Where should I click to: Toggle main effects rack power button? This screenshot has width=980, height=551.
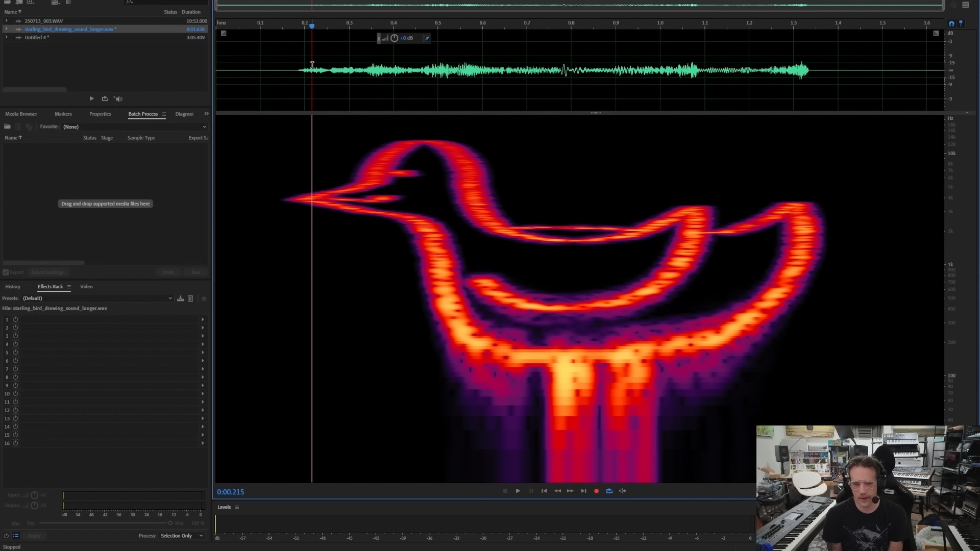pos(6,536)
